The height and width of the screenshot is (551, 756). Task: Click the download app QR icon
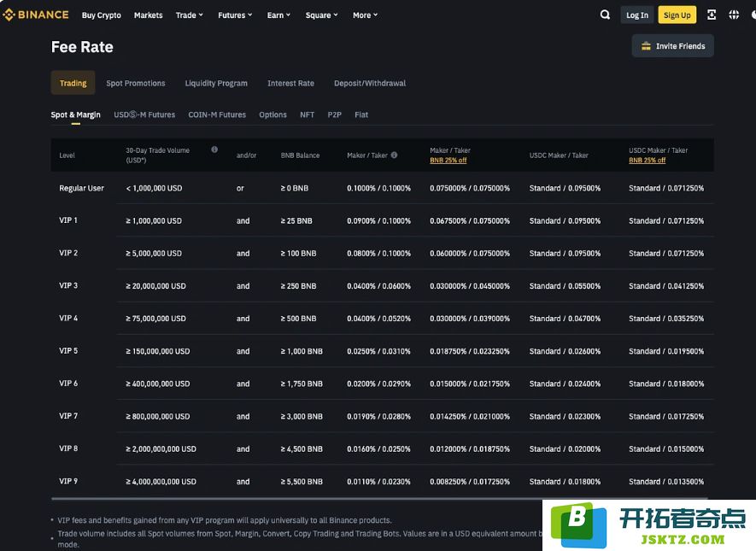pyautogui.click(x=712, y=15)
